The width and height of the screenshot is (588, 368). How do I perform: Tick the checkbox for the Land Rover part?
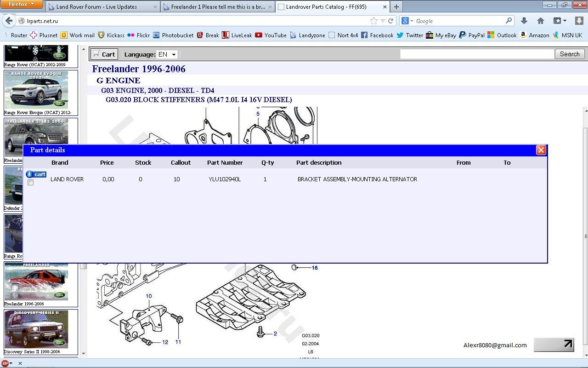[x=31, y=183]
